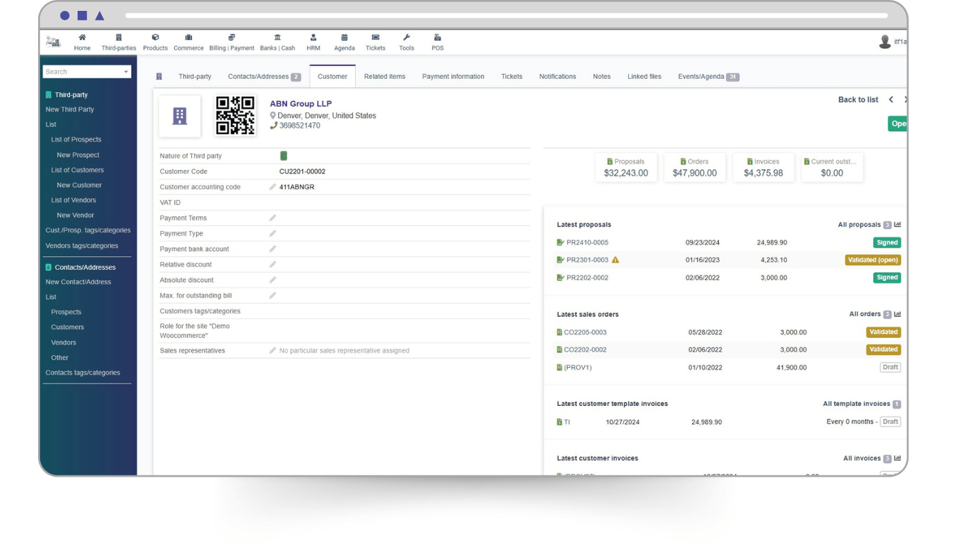
Task: Click Back to list link
Action: pyautogui.click(x=858, y=99)
